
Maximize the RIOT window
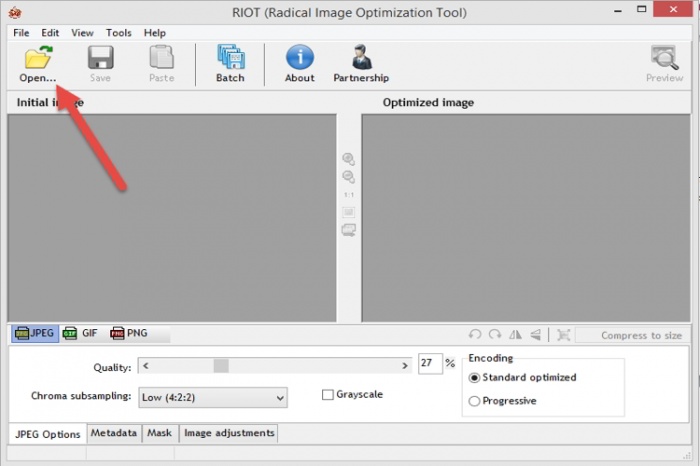click(642, 9)
